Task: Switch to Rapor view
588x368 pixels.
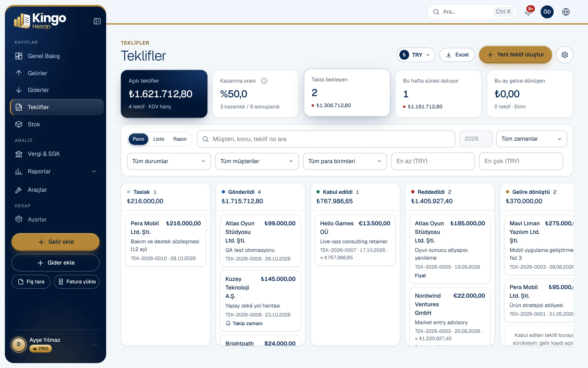Action: coord(180,139)
